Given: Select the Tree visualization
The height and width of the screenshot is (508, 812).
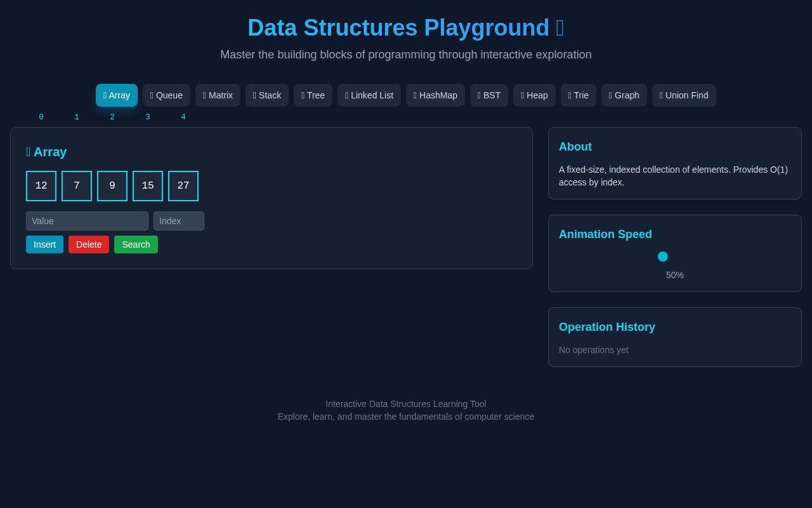Looking at the screenshot, I should (313, 95).
